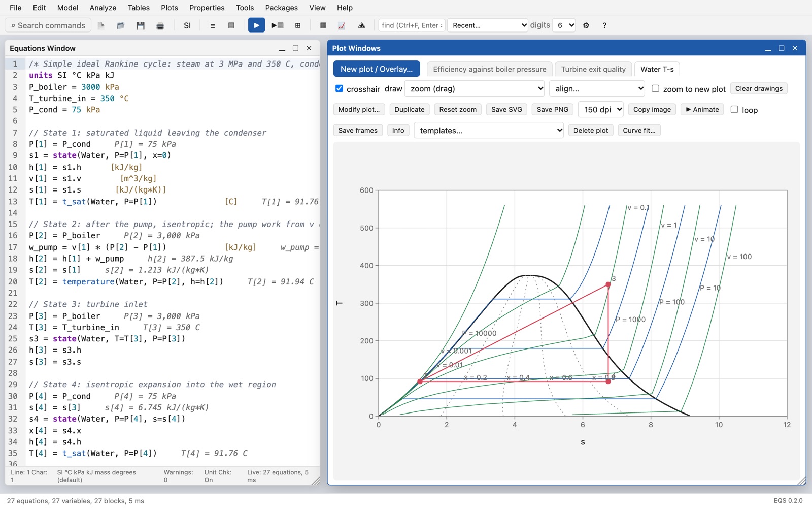Switch to Efficiency against boiler pressure tab
812x508 pixels.
[489, 69]
